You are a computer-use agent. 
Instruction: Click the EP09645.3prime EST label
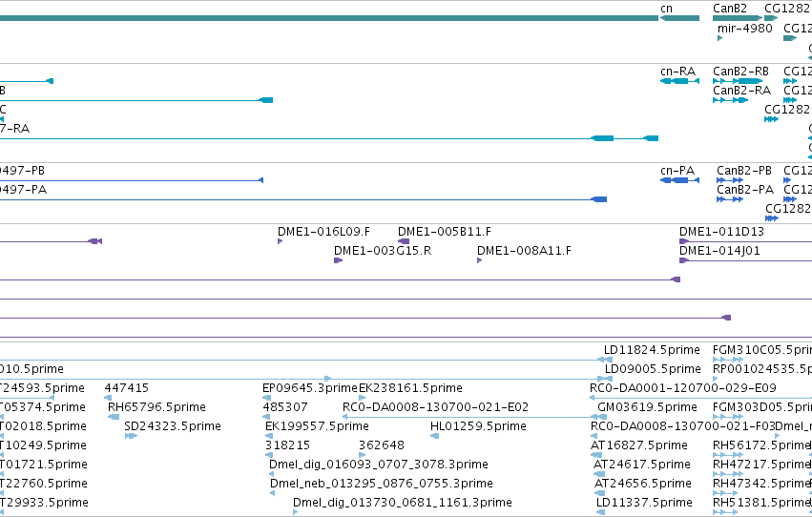click(x=310, y=388)
